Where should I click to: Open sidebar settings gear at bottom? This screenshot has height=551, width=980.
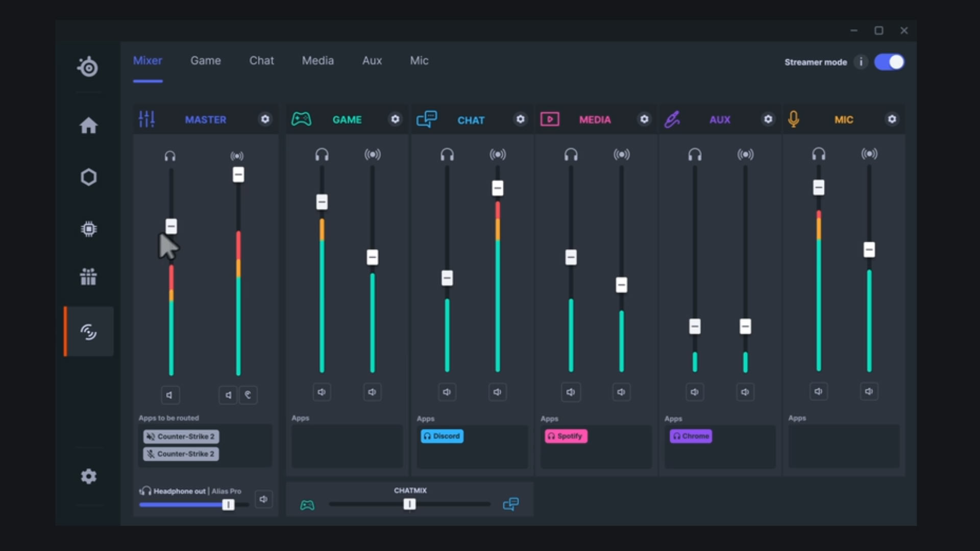88,476
